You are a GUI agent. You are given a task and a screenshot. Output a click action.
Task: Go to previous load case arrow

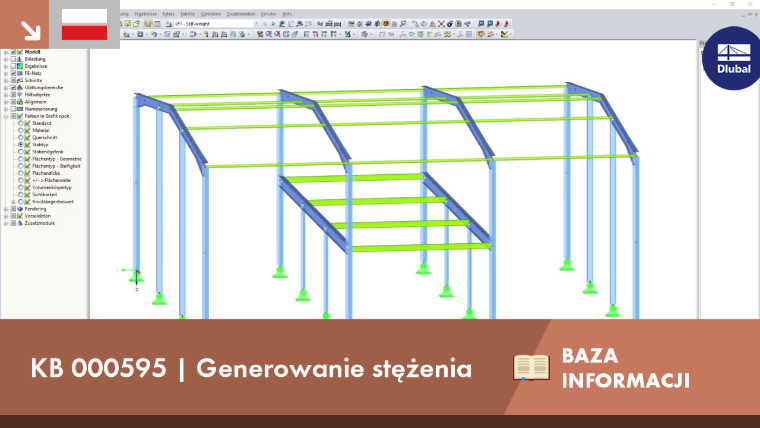(x=265, y=24)
